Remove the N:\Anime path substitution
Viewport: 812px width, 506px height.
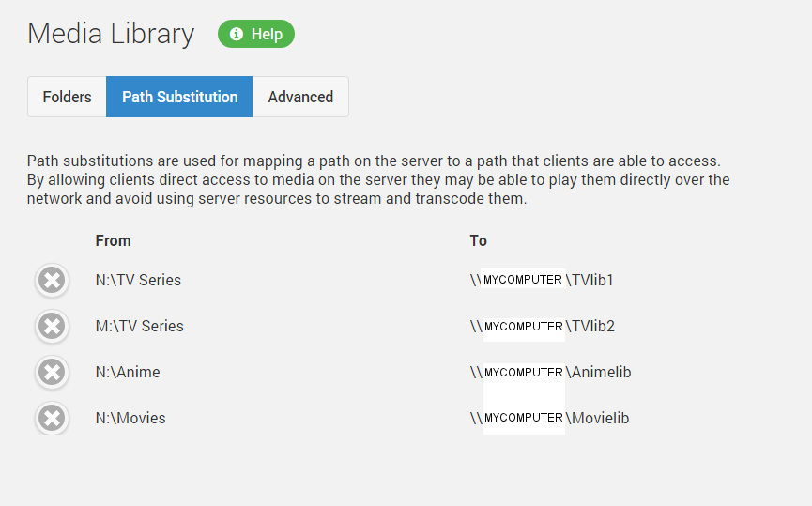click(x=52, y=372)
